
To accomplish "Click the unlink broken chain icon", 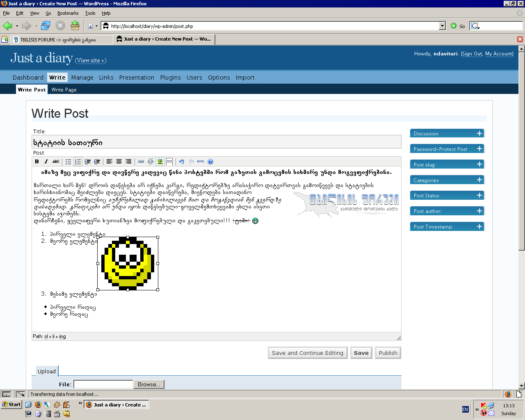I will pos(151,162).
